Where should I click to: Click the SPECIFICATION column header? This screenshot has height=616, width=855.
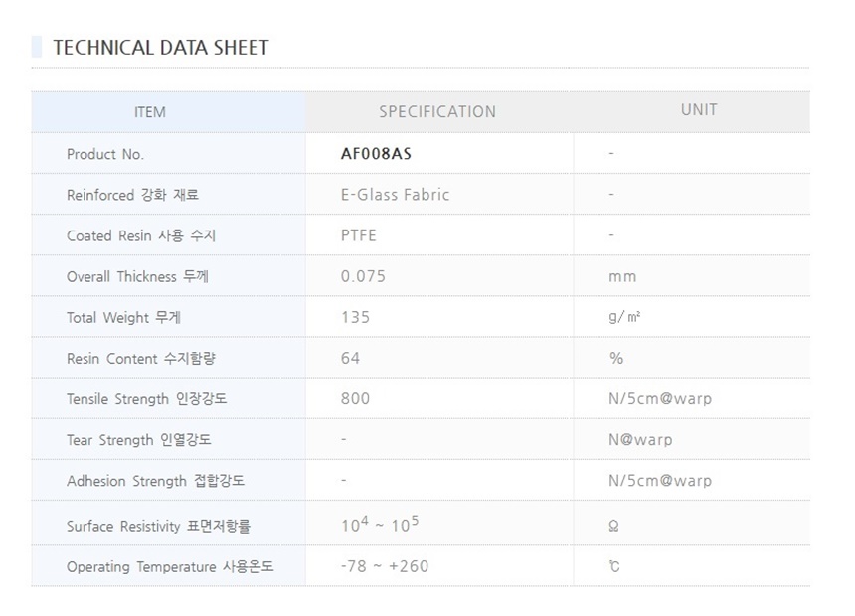coord(437,112)
